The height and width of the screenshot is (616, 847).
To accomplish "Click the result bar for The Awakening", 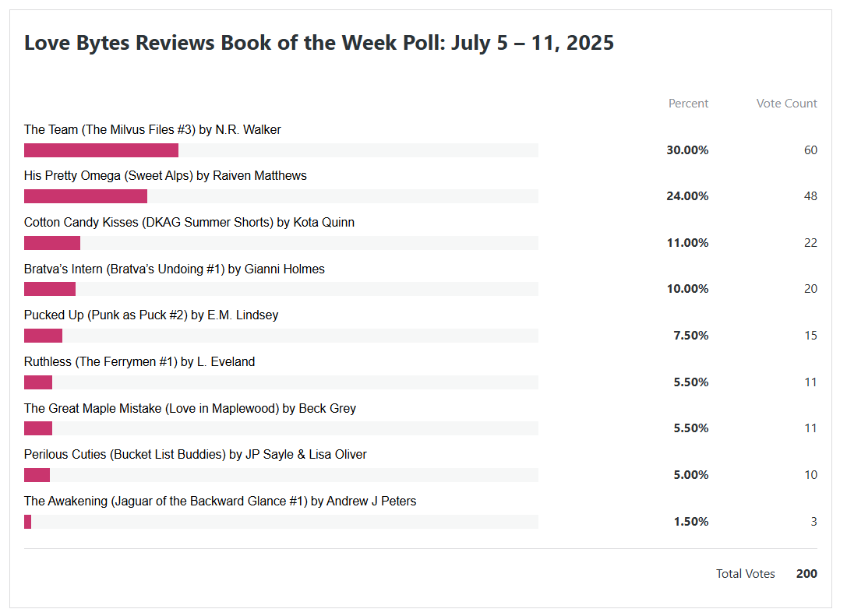I will tap(28, 522).
